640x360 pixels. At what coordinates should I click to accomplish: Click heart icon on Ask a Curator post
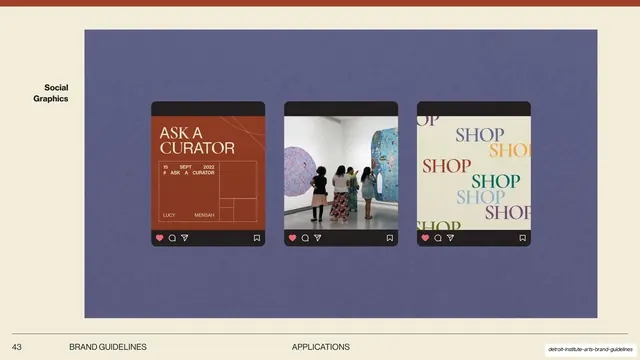[160, 238]
